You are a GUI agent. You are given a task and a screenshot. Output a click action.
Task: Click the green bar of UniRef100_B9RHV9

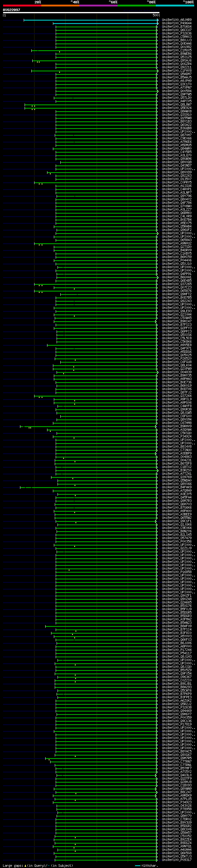coord(89,426)
